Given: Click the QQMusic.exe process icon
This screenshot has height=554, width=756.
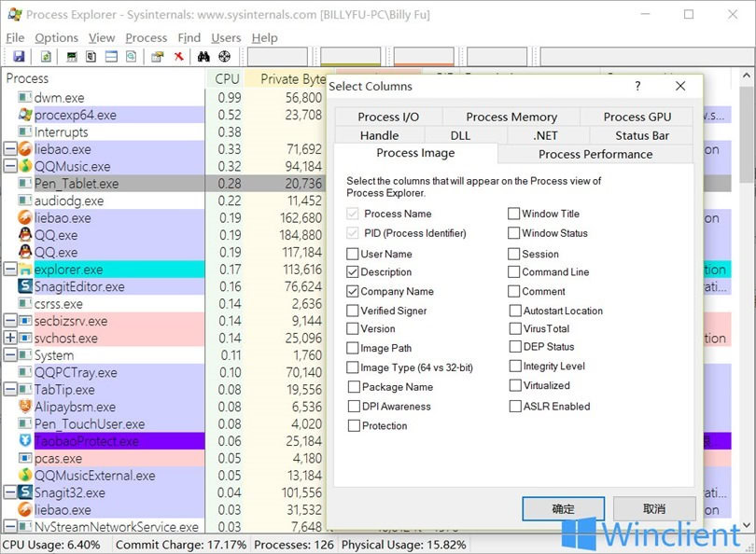Looking at the screenshot, I should pos(25,166).
